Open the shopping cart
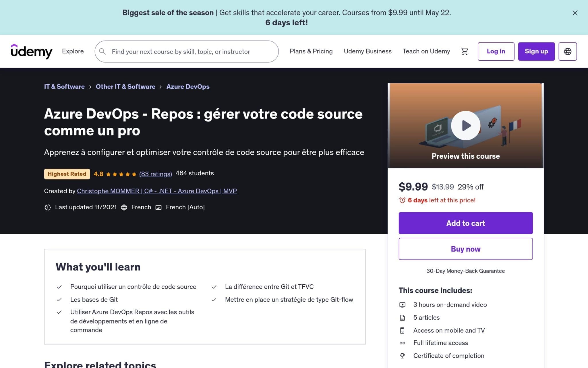 465,51
